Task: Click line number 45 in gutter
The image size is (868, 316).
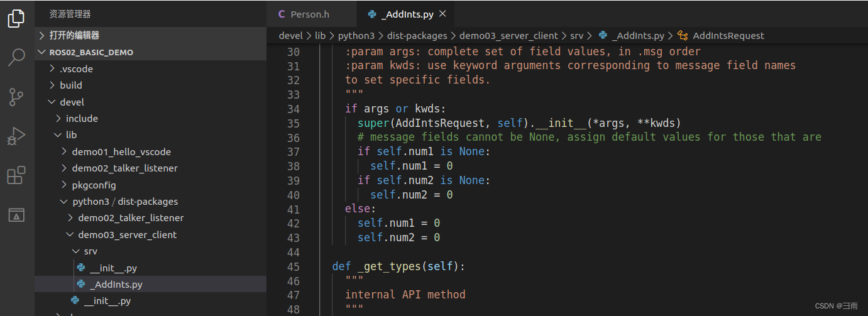Action: (293, 266)
